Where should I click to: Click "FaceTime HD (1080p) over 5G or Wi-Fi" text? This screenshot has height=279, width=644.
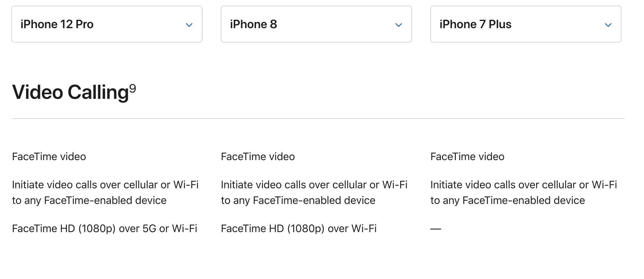coord(105,229)
